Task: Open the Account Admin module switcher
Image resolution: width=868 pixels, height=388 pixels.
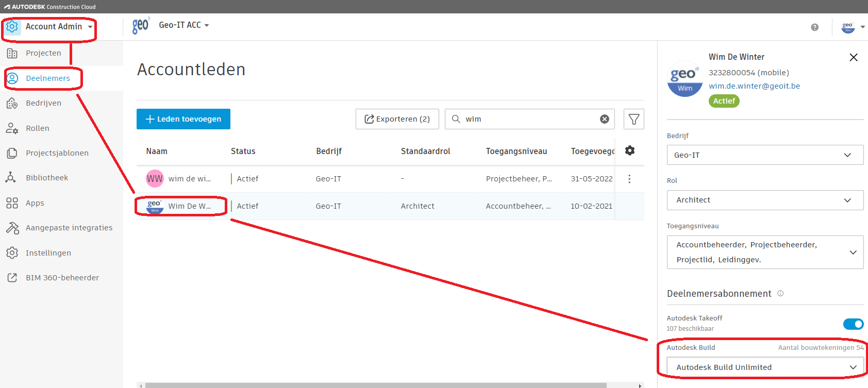Action: tap(49, 27)
